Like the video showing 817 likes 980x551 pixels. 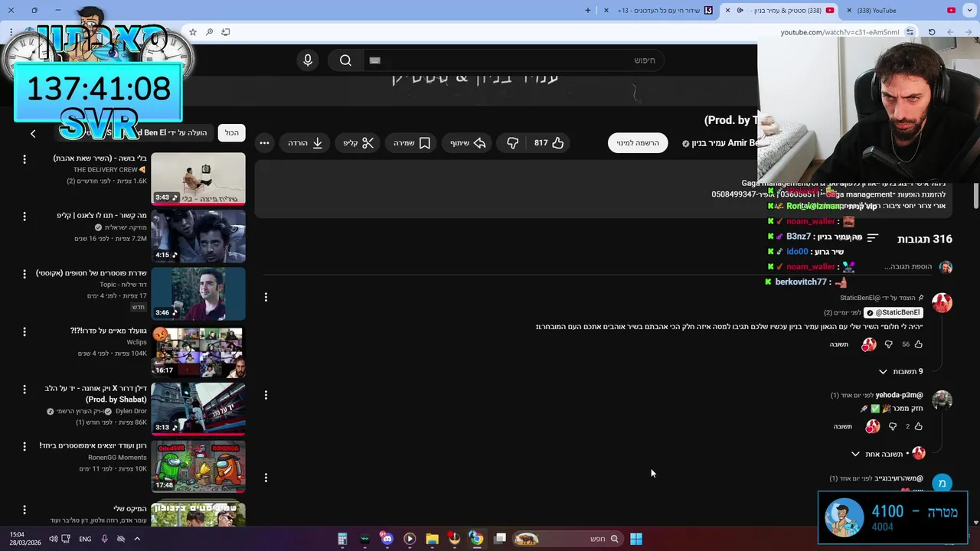[x=549, y=143]
